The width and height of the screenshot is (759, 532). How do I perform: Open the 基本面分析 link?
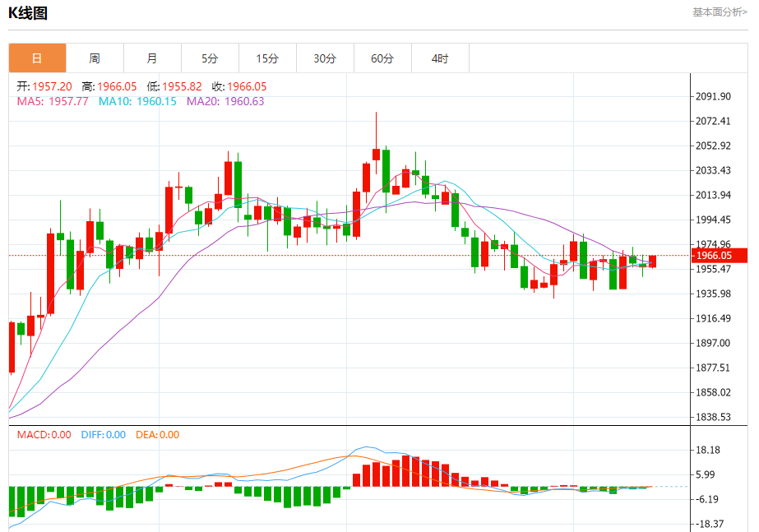point(720,12)
